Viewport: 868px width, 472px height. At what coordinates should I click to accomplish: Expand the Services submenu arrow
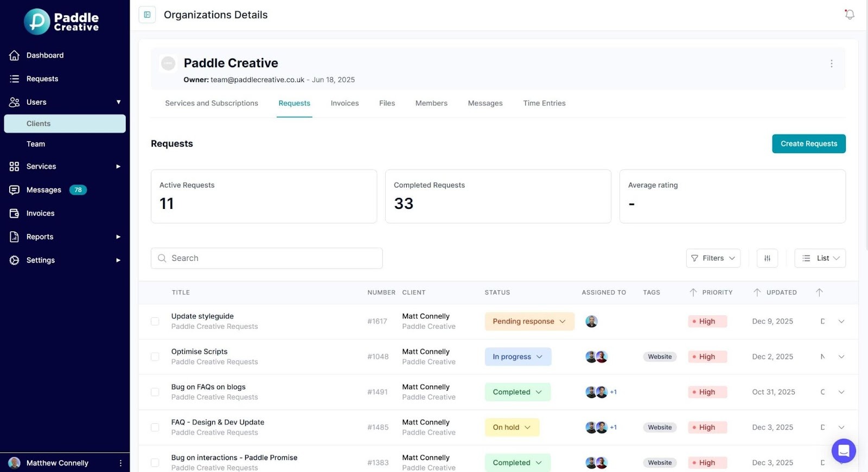[x=118, y=167]
